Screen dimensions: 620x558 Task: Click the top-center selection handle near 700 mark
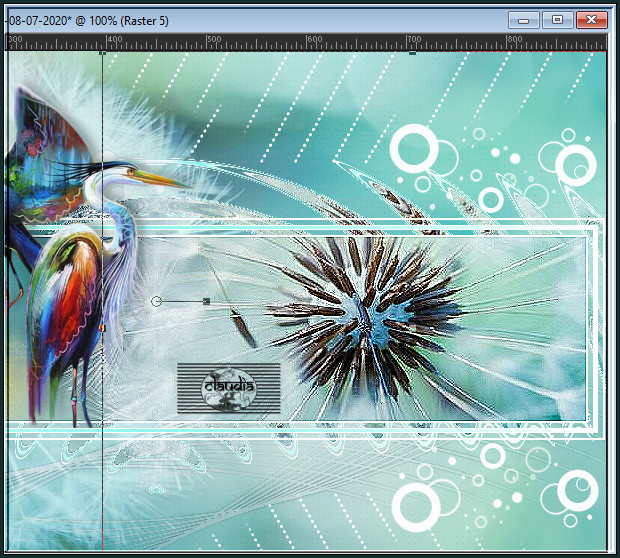point(412,53)
